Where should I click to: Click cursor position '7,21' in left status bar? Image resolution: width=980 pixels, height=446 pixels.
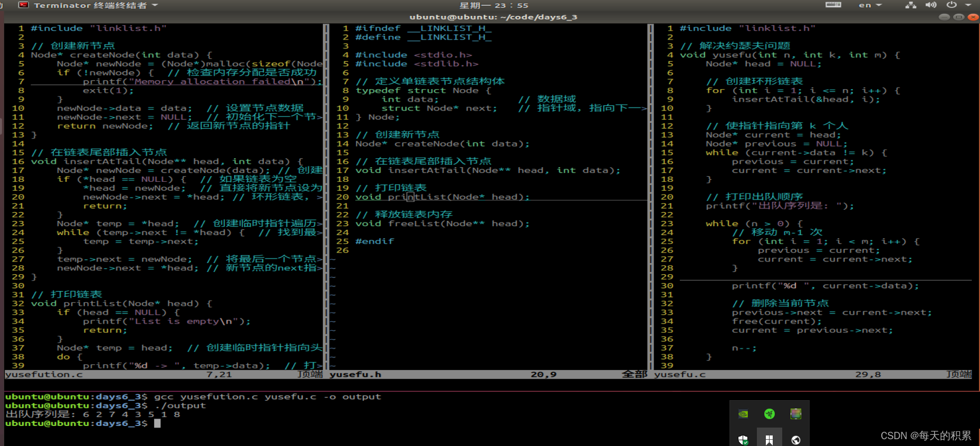click(219, 374)
